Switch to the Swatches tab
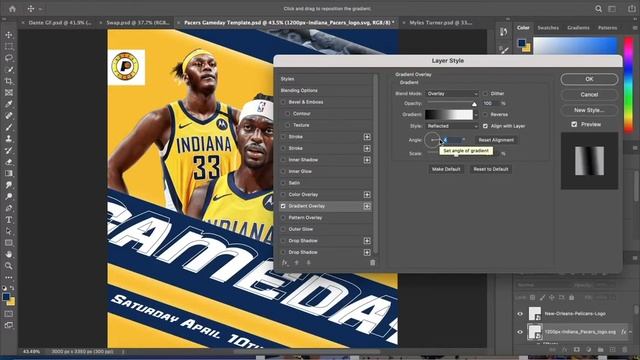 pyautogui.click(x=548, y=28)
